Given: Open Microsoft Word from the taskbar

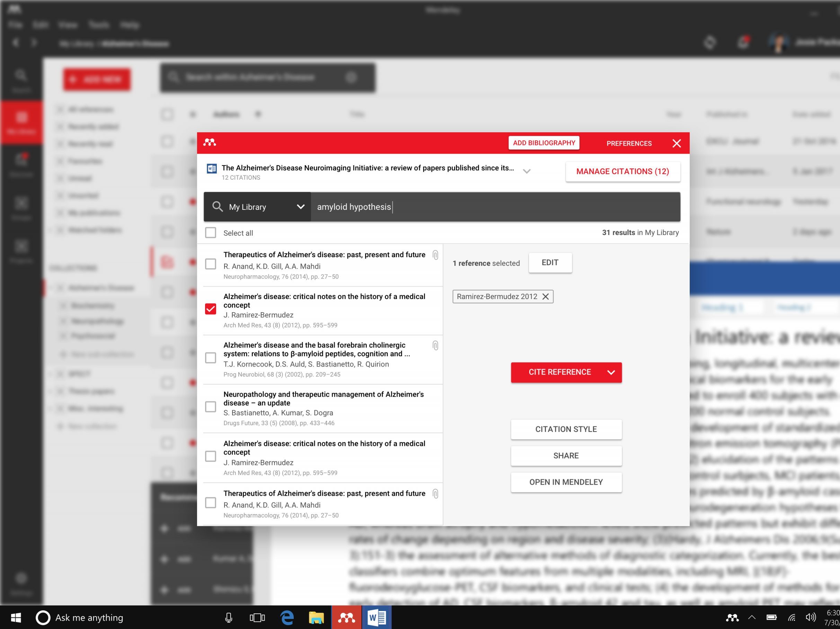Looking at the screenshot, I should (x=376, y=618).
